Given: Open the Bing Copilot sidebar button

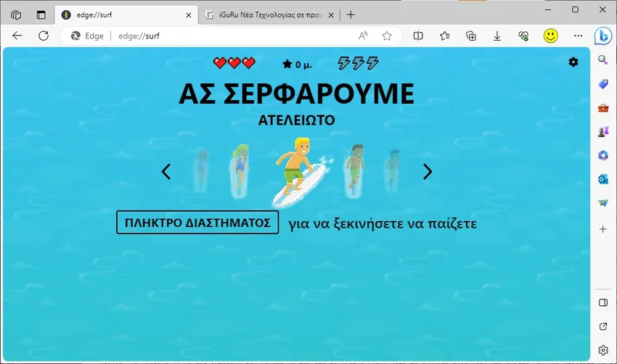Looking at the screenshot, I should coord(602,36).
